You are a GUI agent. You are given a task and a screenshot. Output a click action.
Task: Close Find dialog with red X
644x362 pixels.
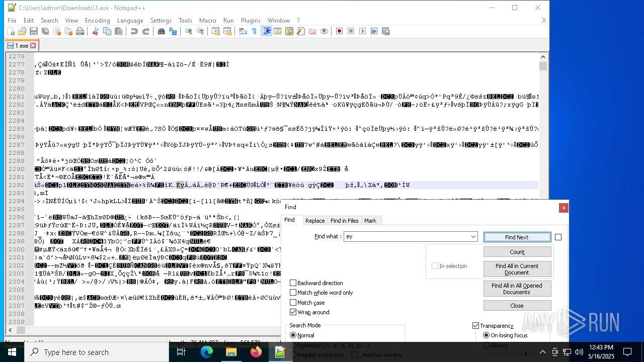563,207
